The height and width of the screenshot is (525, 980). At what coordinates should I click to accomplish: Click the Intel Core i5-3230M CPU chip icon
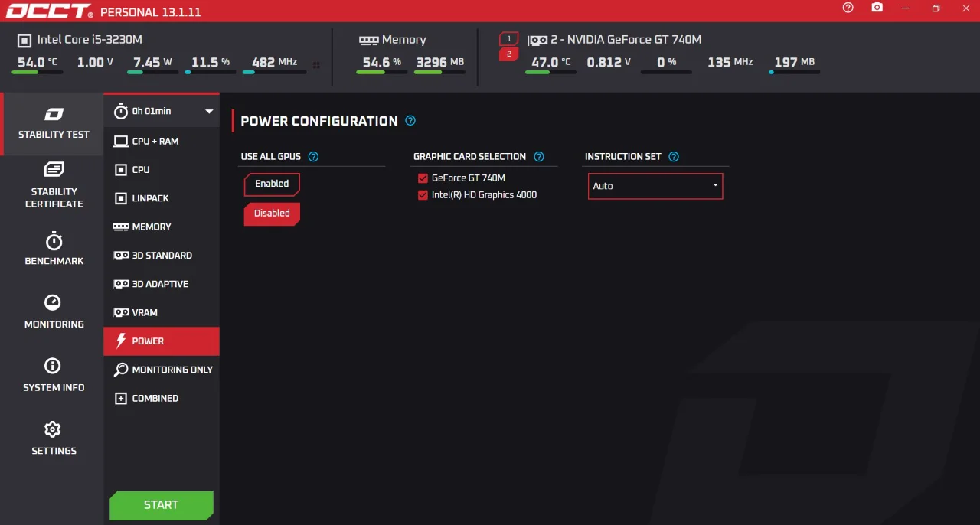coord(24,40)
